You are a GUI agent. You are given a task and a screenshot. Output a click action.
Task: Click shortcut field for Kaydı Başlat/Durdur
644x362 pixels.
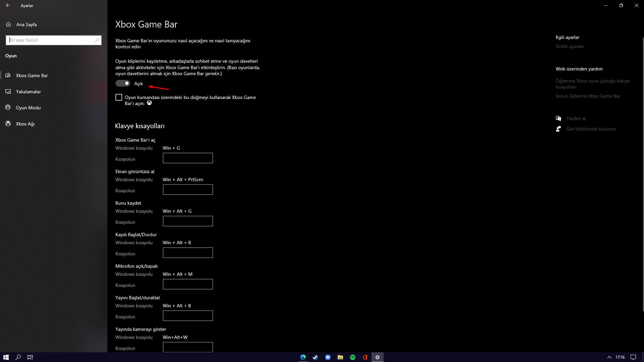pos(188,253)
